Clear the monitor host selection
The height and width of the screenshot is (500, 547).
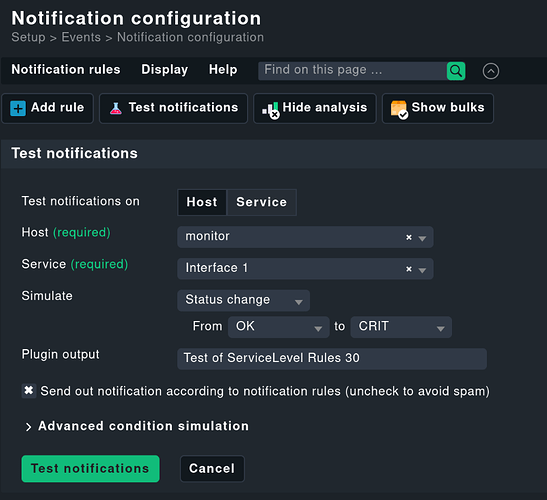409,237
